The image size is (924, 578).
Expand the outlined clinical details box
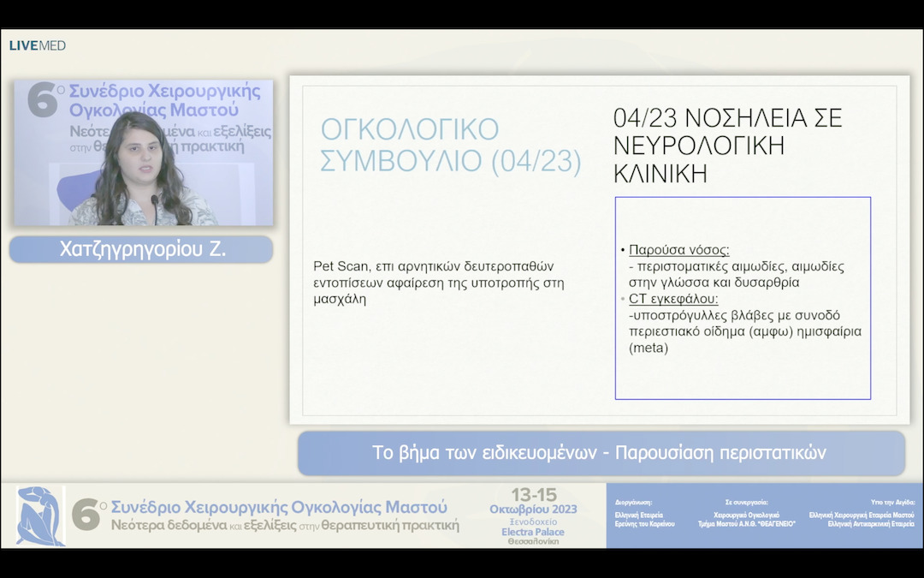coord(743,298)
